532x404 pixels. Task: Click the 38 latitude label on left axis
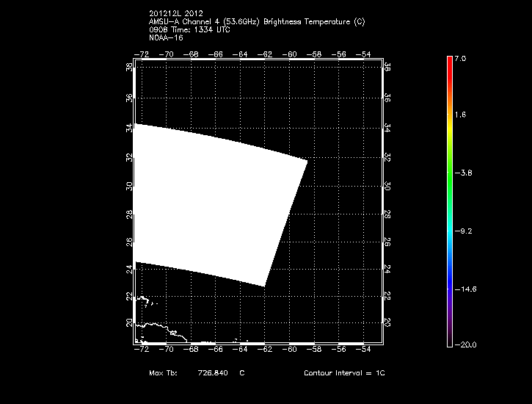click(x=130, y=66)
